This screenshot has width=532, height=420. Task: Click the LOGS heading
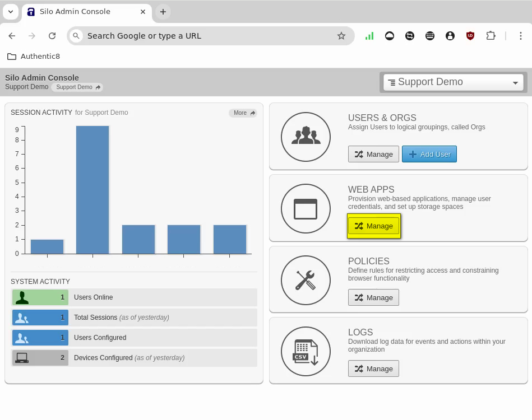tap(360, 332)
